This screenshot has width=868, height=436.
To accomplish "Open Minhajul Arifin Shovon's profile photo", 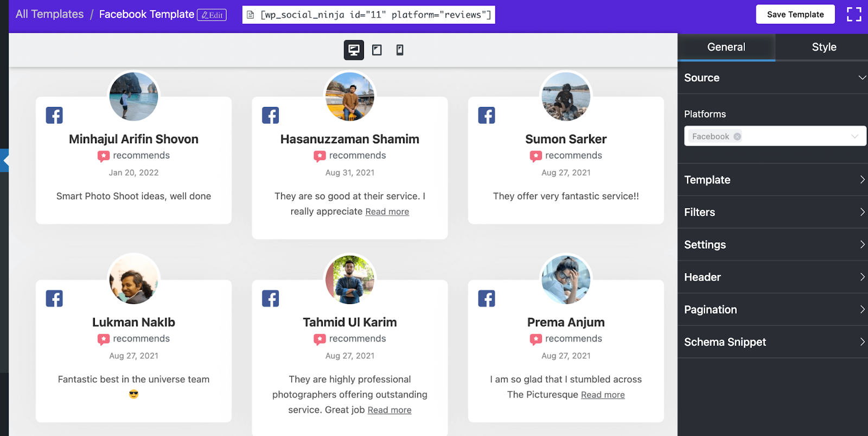I will point(133,96).
